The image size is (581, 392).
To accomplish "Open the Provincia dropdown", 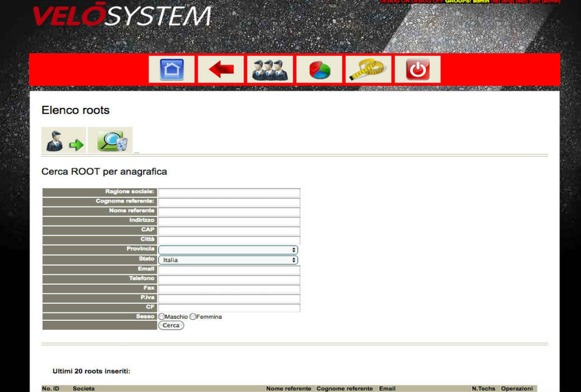I will (228, 250).
